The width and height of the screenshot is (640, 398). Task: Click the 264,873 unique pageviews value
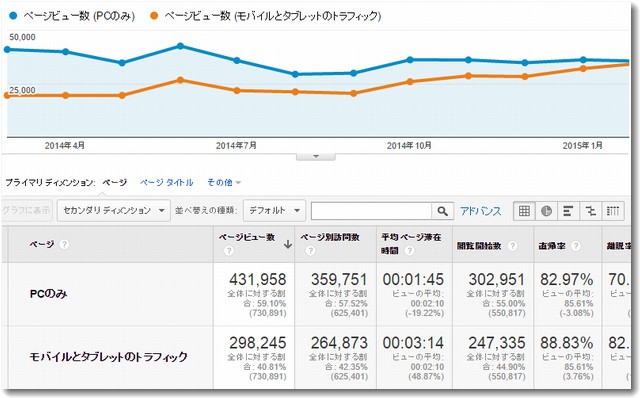click(x=339, y=343)
